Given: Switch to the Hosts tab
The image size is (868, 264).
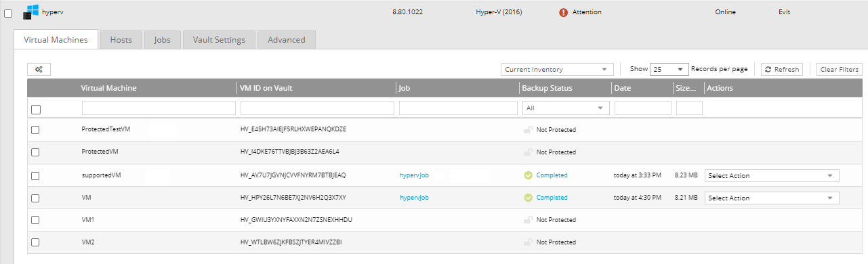Looking at the screenshot, I should [x=121, y=40].
